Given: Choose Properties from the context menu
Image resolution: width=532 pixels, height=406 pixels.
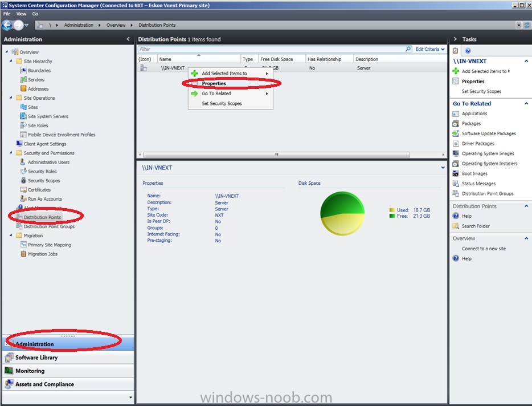Looking at the screenshot, I should (230, 83).
